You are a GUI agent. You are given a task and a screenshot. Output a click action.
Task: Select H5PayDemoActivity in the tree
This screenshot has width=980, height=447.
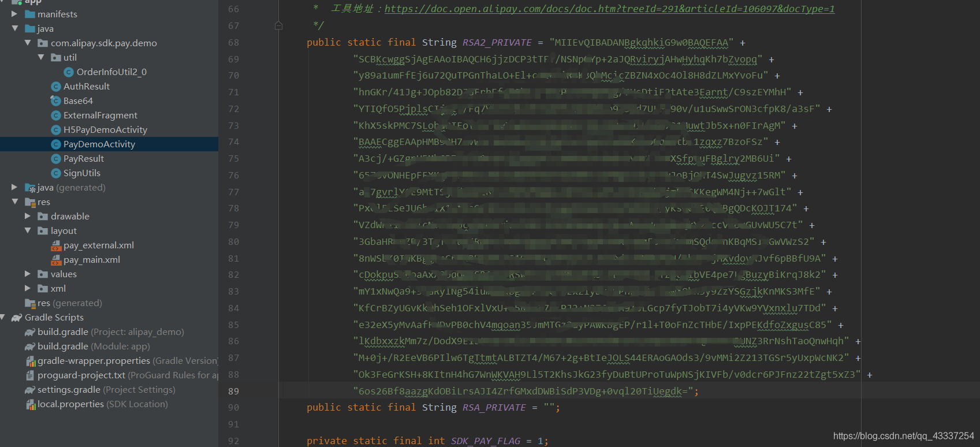tap(105, 130)
